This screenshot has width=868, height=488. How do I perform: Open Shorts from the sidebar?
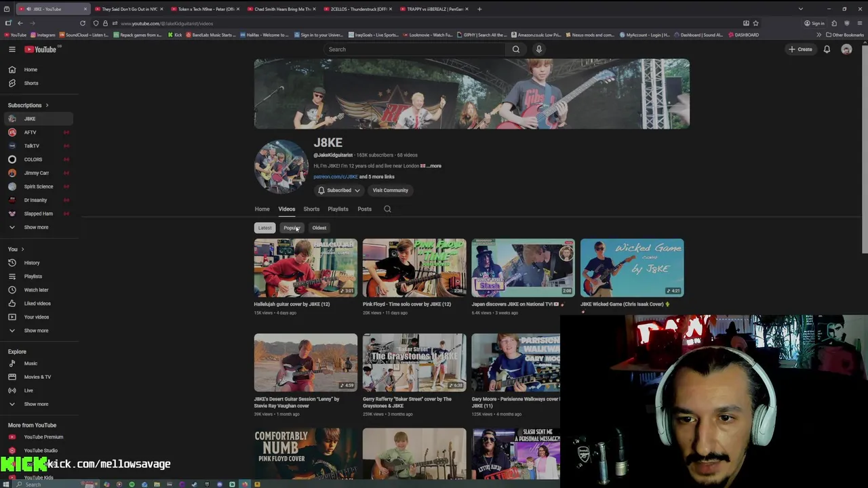[39, 83]
